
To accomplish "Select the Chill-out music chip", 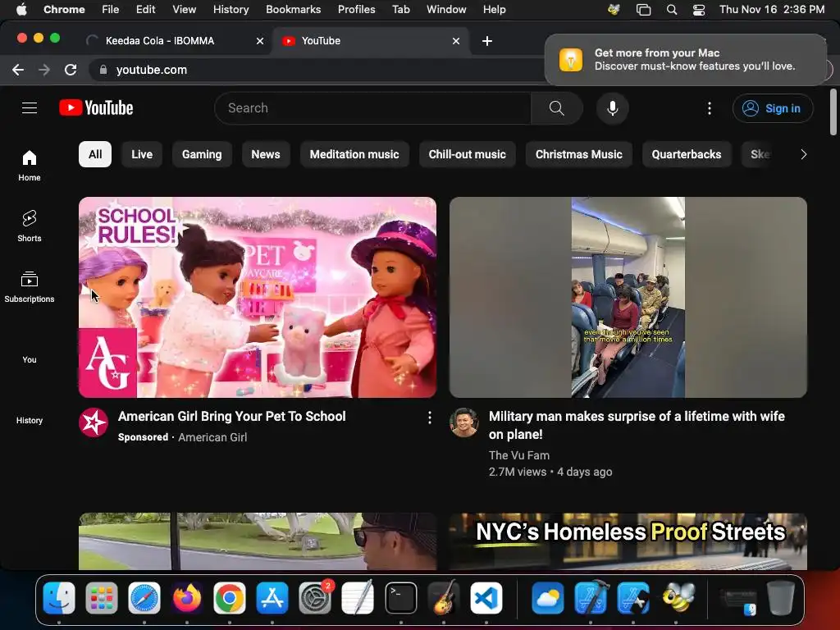I will (467, 154).
